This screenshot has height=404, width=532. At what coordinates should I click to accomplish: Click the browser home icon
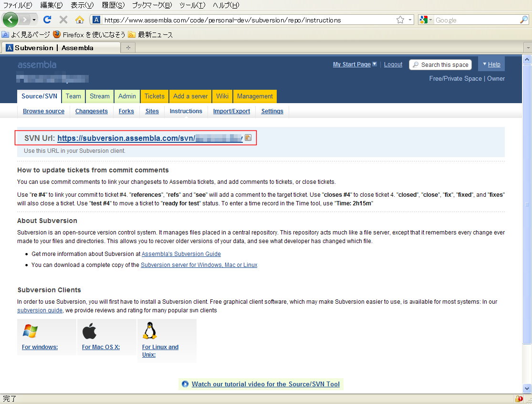[80, 20]
